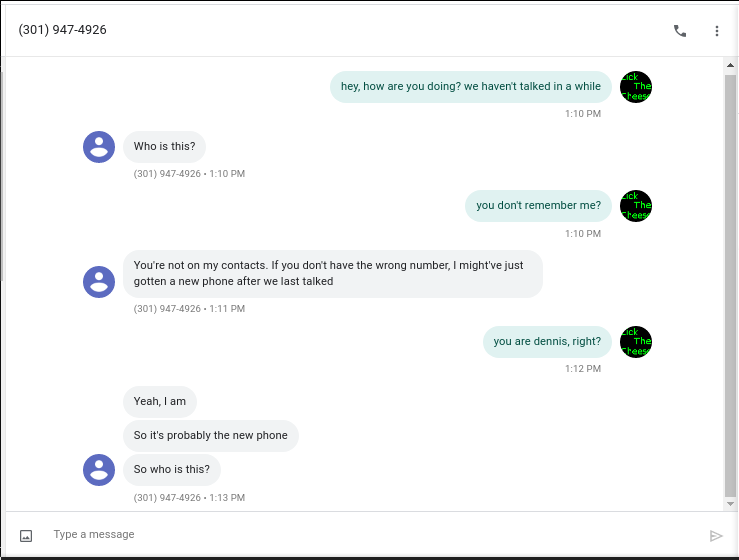Click the "hey, how are you doing?" sent message
This screenshot has width=739, height=560.
(x=471, y=87)
